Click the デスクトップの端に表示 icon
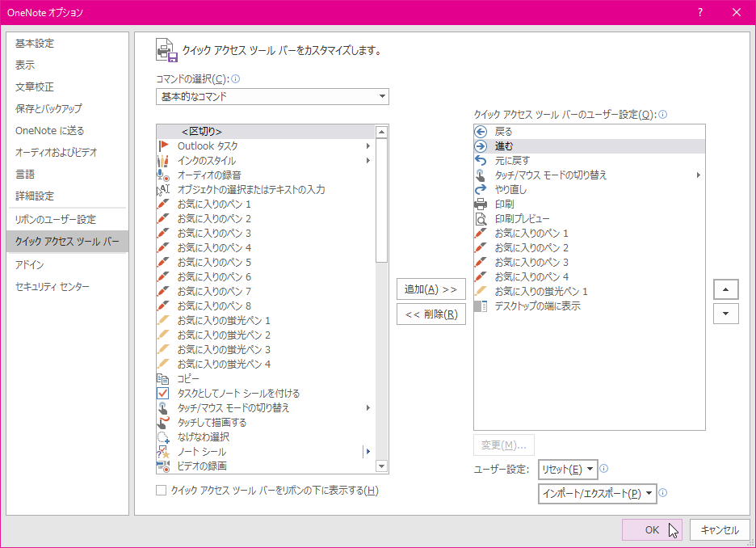 click(481, 306)
